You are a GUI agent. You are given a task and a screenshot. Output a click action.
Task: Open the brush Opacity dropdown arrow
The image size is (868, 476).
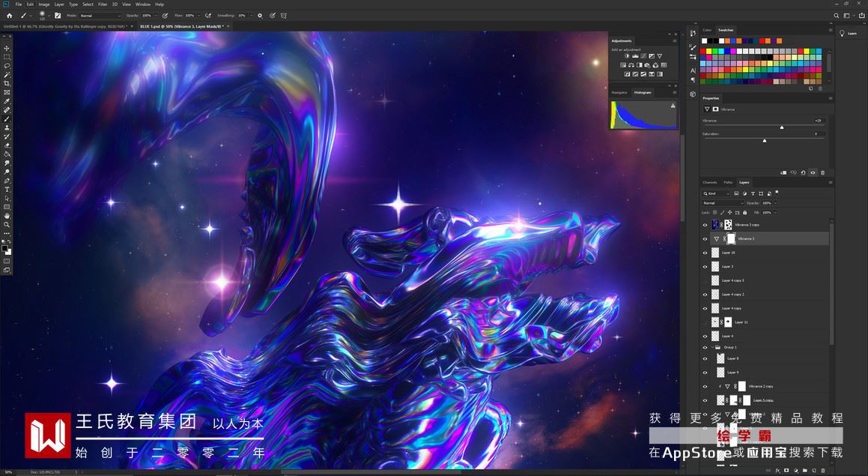pos(156,16)
